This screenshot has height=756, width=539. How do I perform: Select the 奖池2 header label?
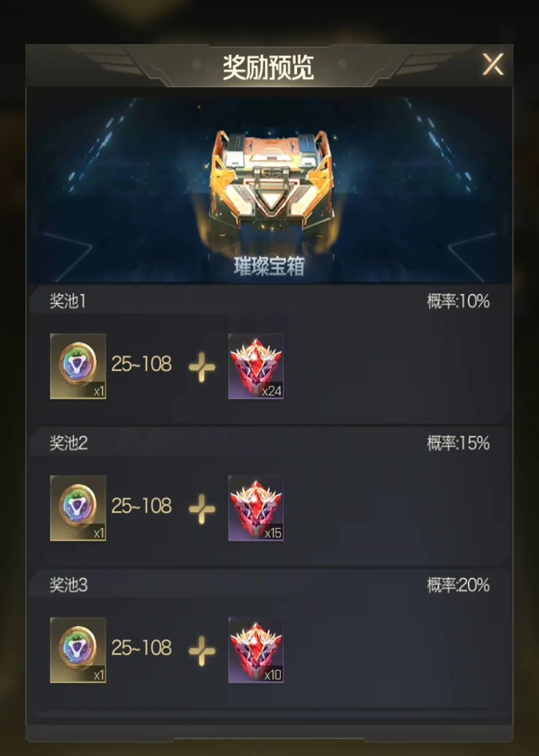tap(68, 443)
